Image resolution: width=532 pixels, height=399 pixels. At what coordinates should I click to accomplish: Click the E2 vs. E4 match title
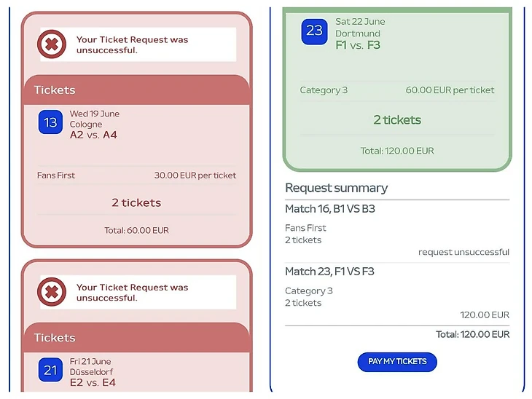[93, 382]
